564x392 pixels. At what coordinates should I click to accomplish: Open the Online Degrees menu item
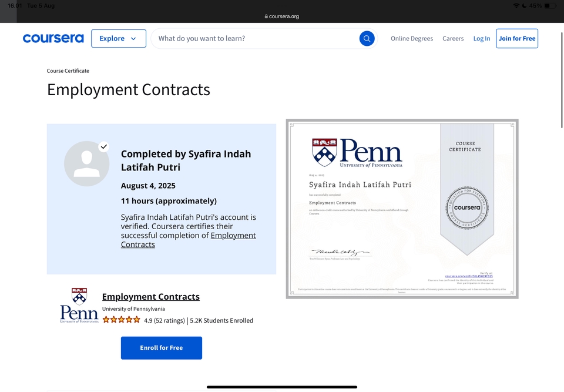[411, 39]
